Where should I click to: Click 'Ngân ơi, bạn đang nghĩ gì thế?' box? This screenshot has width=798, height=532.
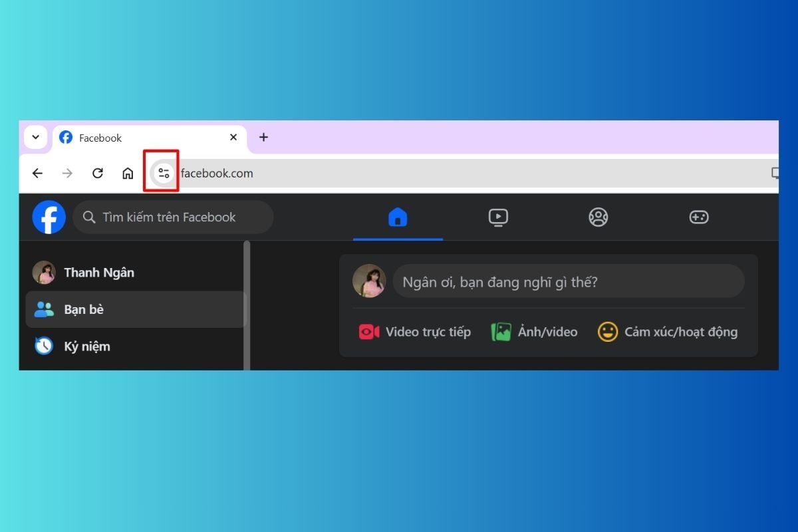569,281
